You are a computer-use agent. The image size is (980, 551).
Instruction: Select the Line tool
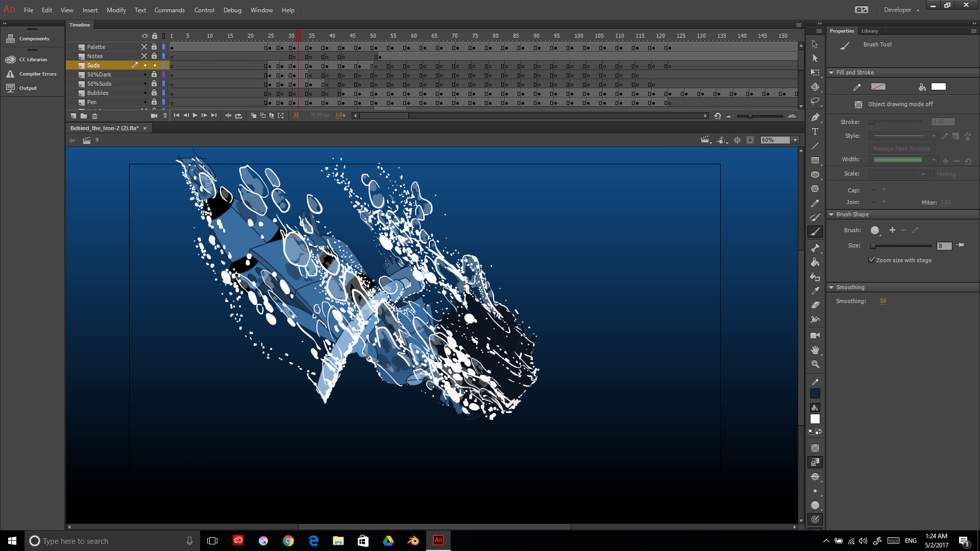pos(815,146)
